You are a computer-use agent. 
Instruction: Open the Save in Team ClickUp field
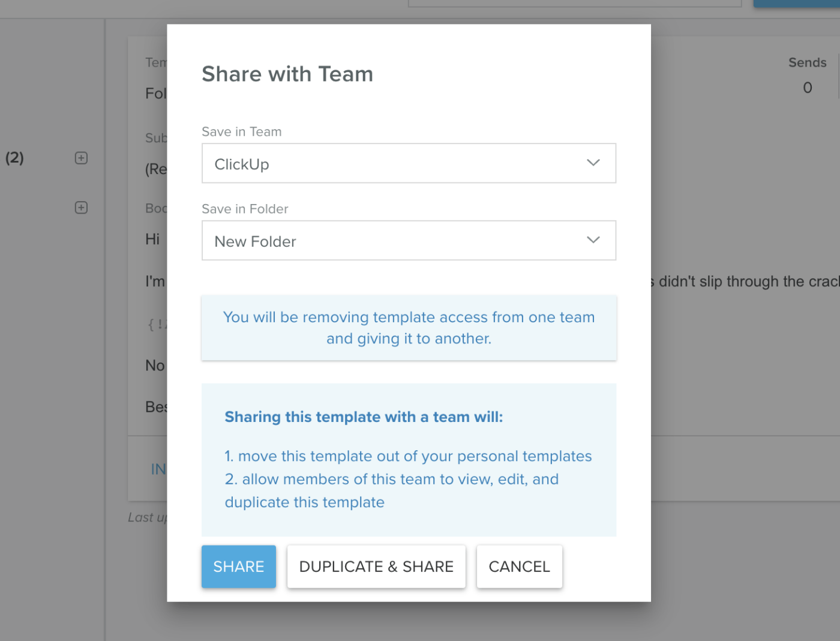click(x=409, y=163)
